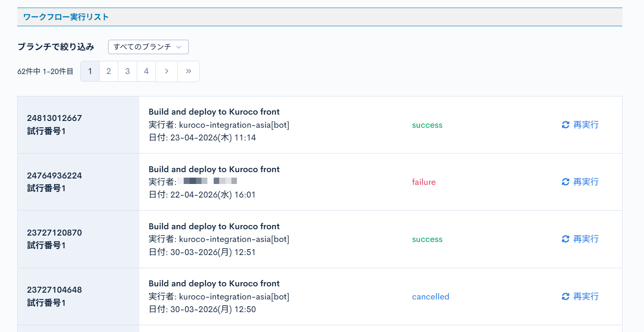
Task: Navigate to page 4 in pagination
Action: pos(146,71)
